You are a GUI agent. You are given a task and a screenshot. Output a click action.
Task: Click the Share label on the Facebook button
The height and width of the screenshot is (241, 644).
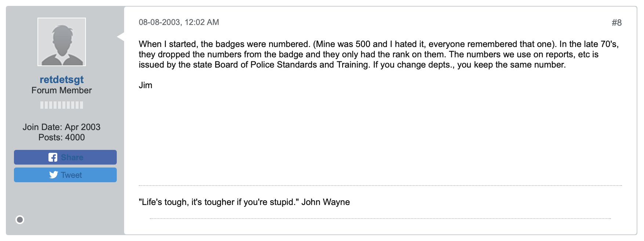[72, 157]
